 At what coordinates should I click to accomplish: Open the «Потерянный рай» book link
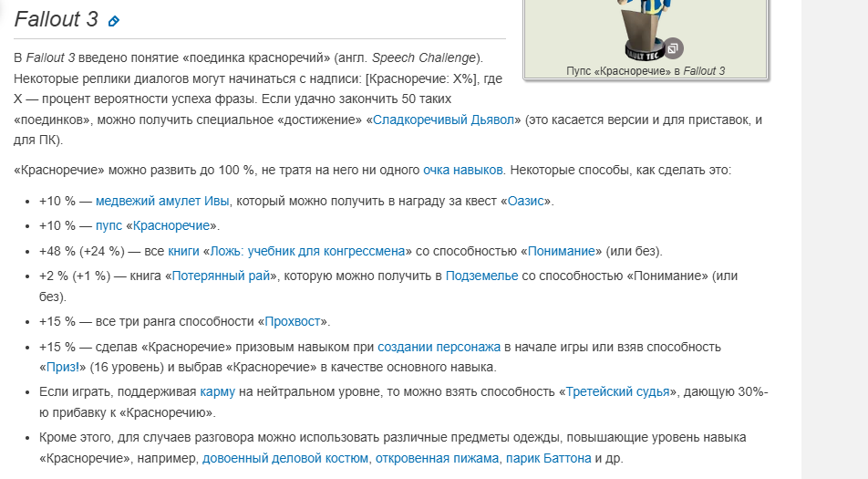click(221, 276)
